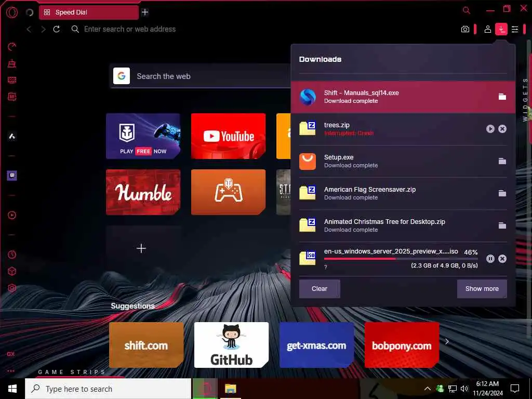Close the downloads popup via toolbar download icon
Screen dimensions: 532x399
[501, 29]
